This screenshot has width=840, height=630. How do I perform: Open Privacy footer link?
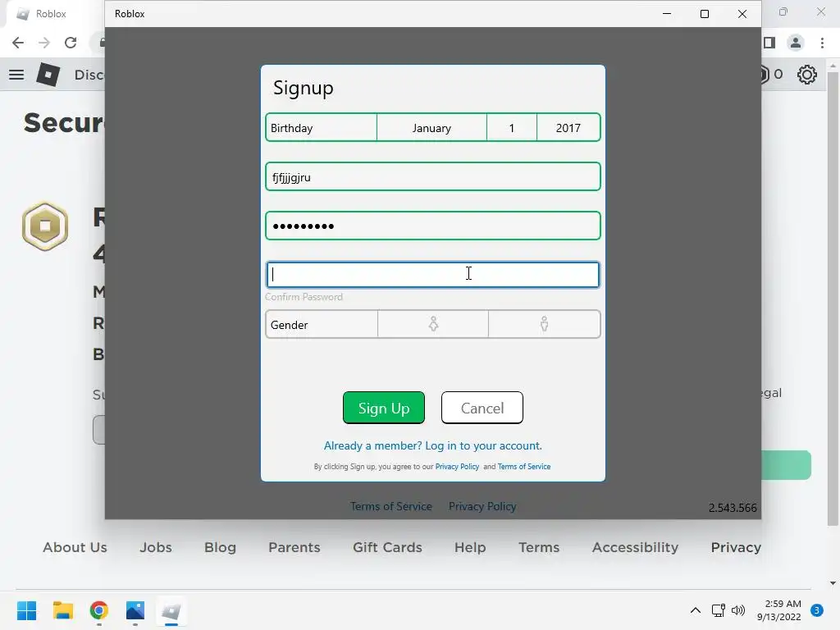click(736, 547)
